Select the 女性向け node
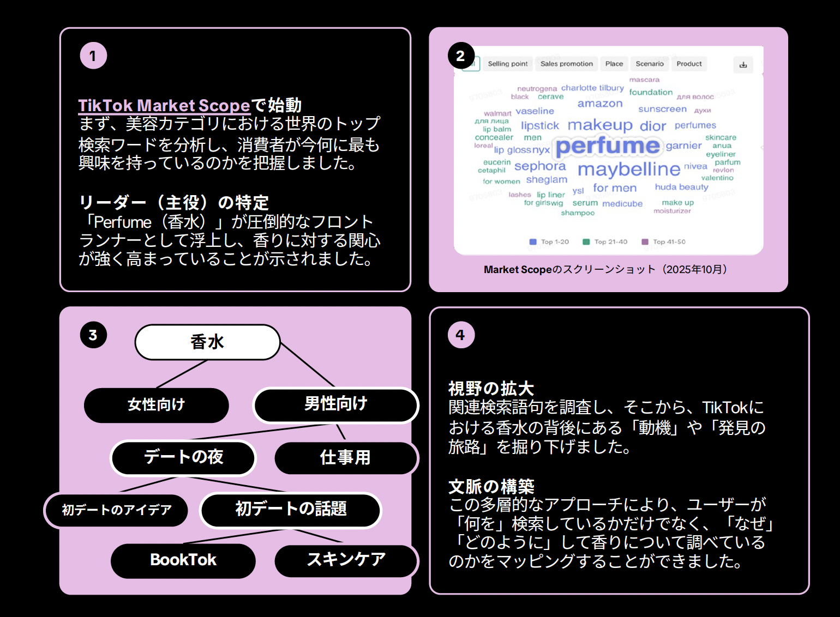This screenshot has width=840, height=617. pyautogui.click(x=157, y=405)
